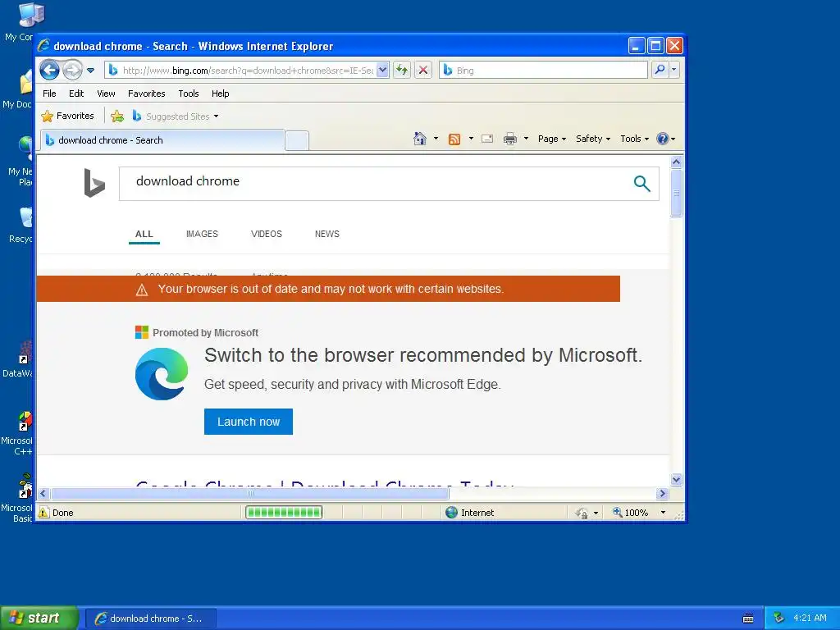Click the Add to Favorites Bar icon
The image size is (840, 630).
[x=117, y=116]
